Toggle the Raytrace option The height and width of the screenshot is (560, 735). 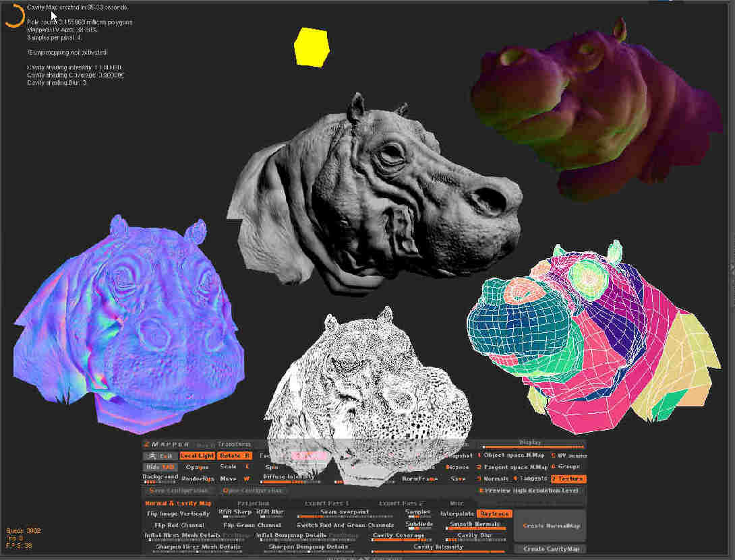pos(494,514)
